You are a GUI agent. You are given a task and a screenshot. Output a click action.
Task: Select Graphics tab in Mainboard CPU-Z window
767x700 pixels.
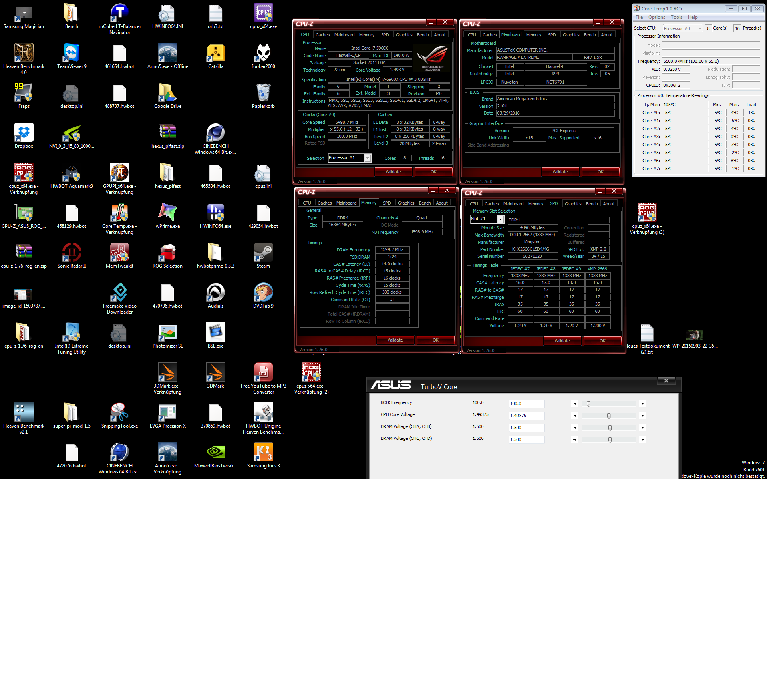(571, 35)
